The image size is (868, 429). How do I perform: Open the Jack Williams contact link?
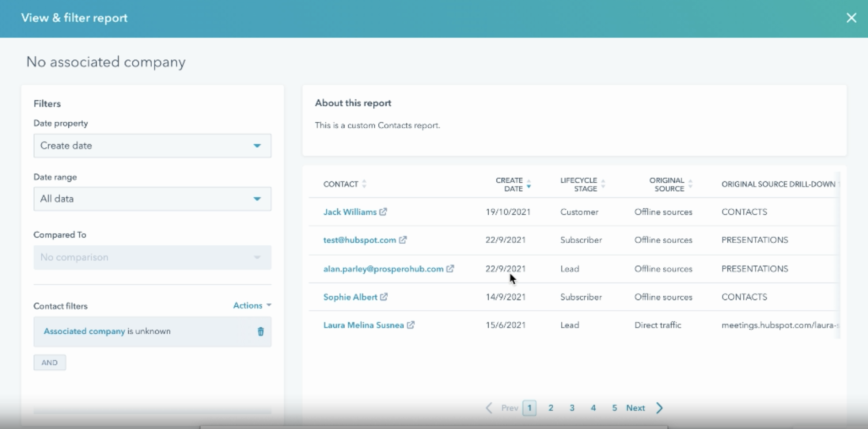click(x=350, y=212)
